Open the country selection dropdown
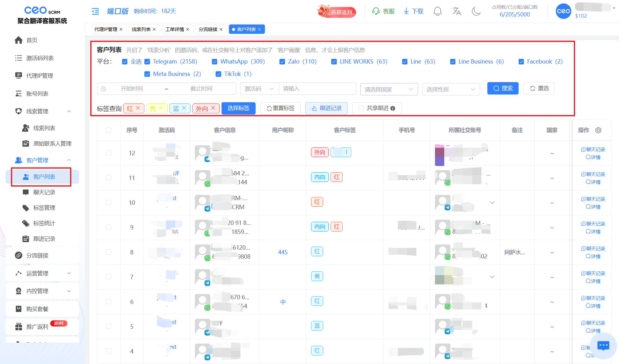Image resolution: width=619 pixels, height=364 pixels. [x=389, y=89]
